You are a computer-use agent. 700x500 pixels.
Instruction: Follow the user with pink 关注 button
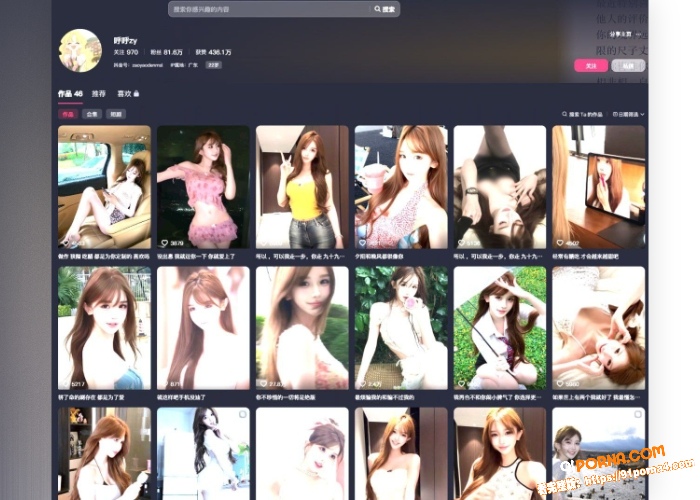pyautogui.click(x=591, y=66)
